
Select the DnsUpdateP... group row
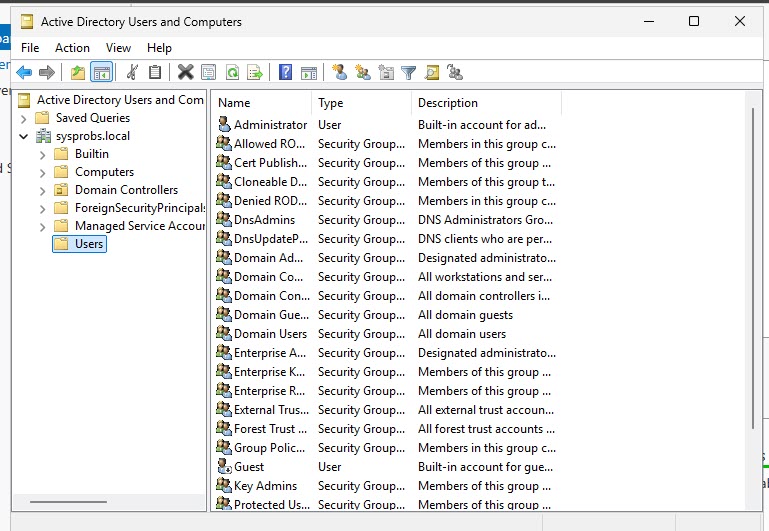(386, 239)
